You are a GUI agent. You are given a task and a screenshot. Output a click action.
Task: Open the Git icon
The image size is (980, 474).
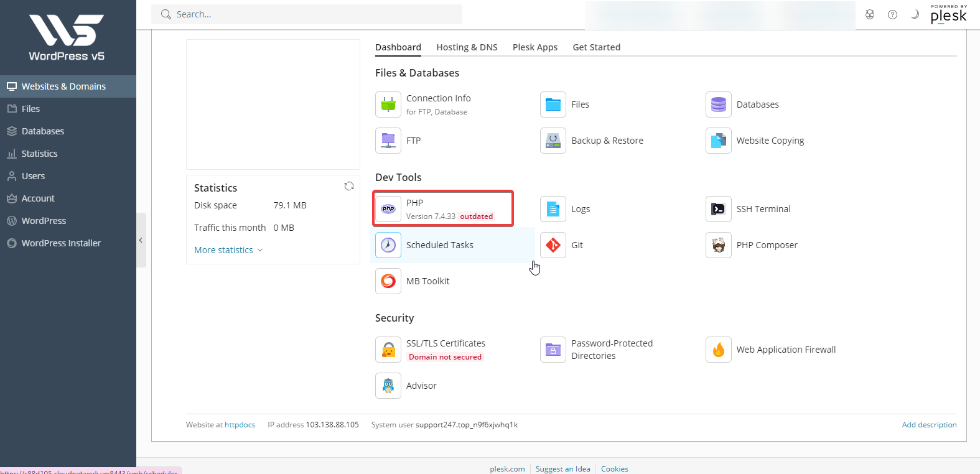tap(553, 245)
